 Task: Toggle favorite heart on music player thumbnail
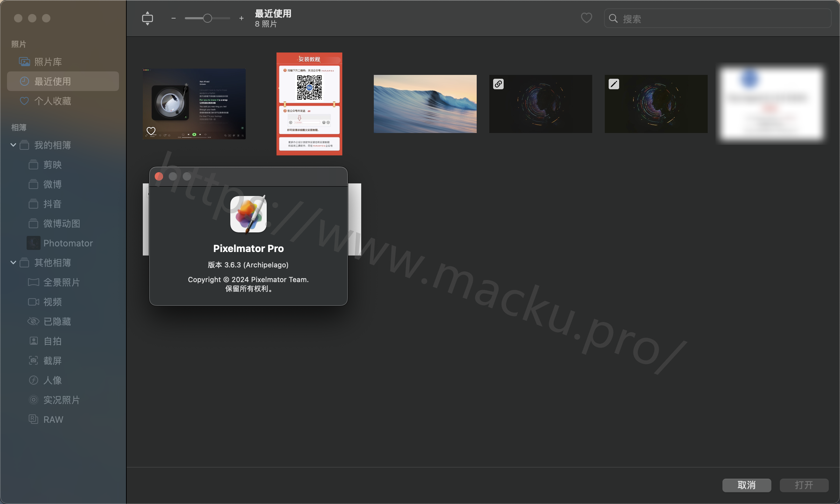151,131
